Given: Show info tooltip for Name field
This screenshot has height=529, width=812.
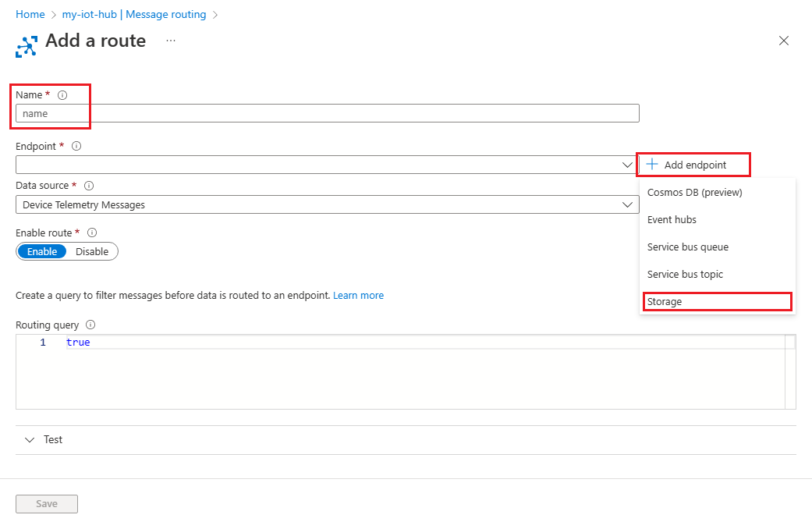Looking at the screenshot, I should coord(62,95).
